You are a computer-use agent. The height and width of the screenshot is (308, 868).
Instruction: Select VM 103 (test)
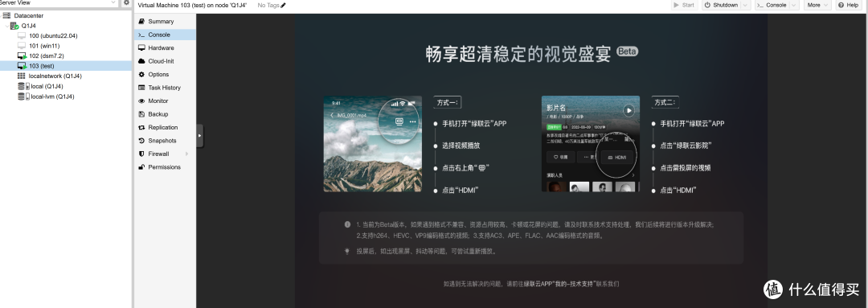point(42,66)
